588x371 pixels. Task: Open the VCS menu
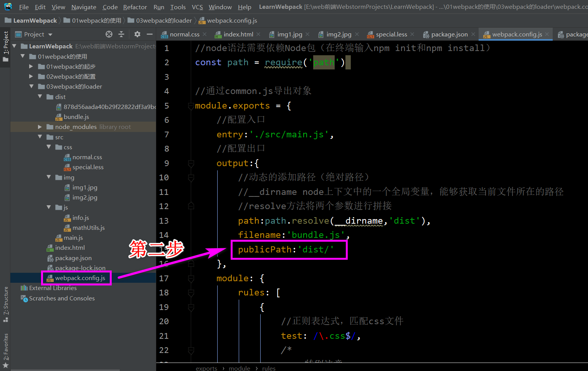(197, 7)
